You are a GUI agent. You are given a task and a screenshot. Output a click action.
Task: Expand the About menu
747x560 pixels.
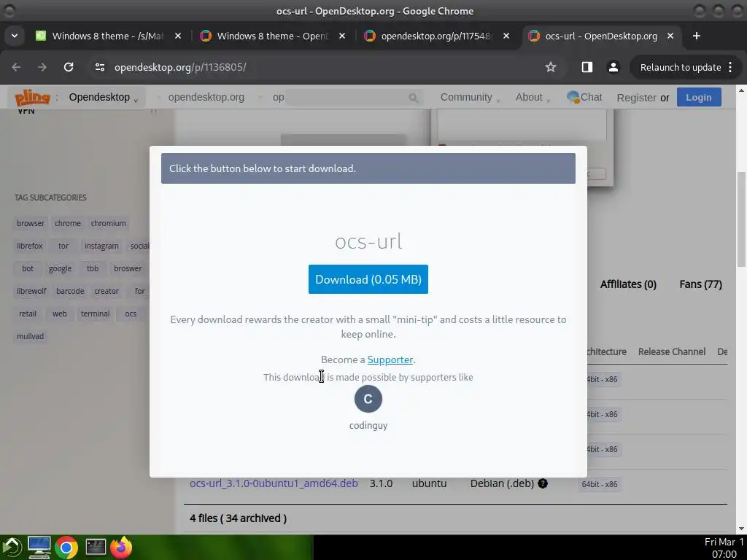[x=532, y=97]
